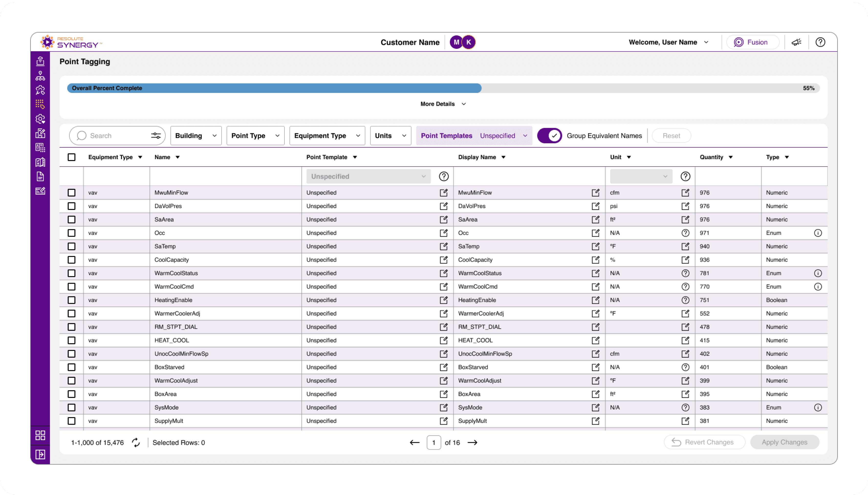The width and height of the screenshot is (868, 495).
Task: Select the SaTemp row checkbox
Action: [x=71, y=246]
